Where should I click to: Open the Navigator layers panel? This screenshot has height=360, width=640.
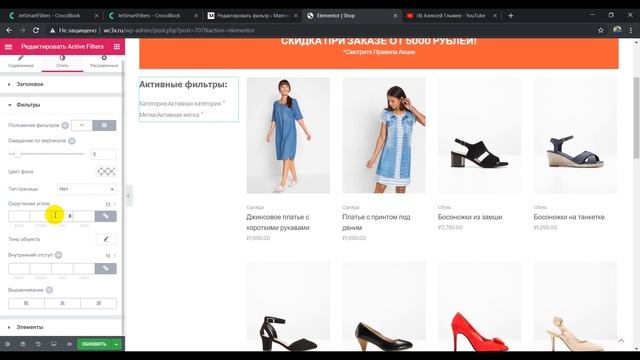[x=23, y=344]
